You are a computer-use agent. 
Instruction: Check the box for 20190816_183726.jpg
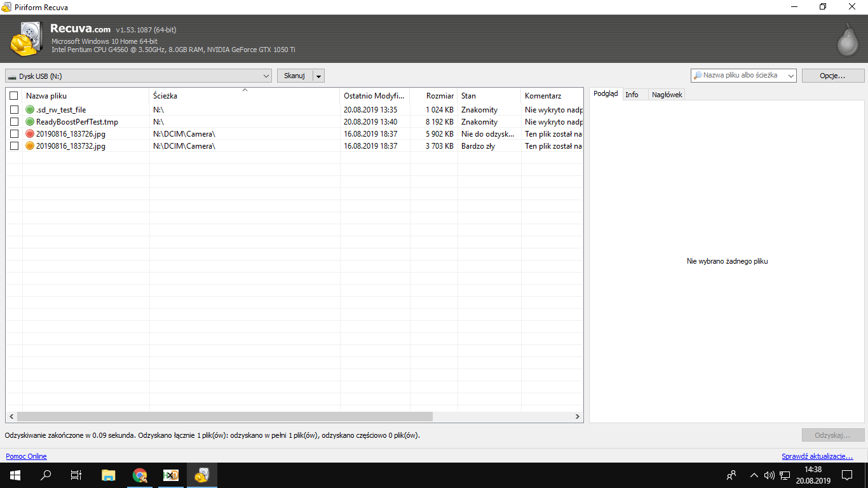(x=14, y=134)
